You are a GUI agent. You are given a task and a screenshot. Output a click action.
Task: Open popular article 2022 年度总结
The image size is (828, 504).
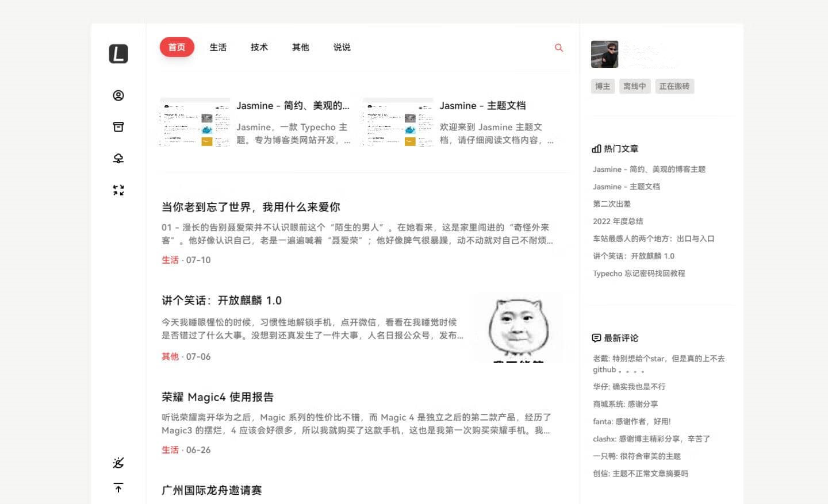pos(618,221)
